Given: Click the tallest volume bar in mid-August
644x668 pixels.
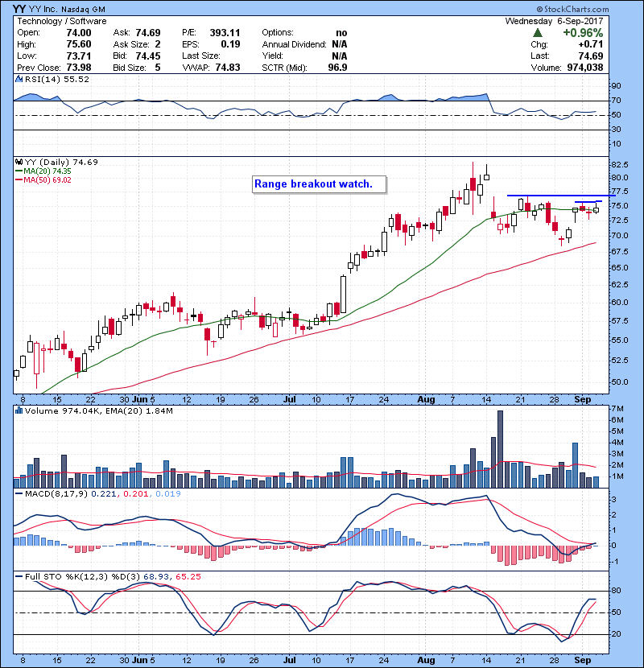Looking at the screenshot, I should pos(501,449).
